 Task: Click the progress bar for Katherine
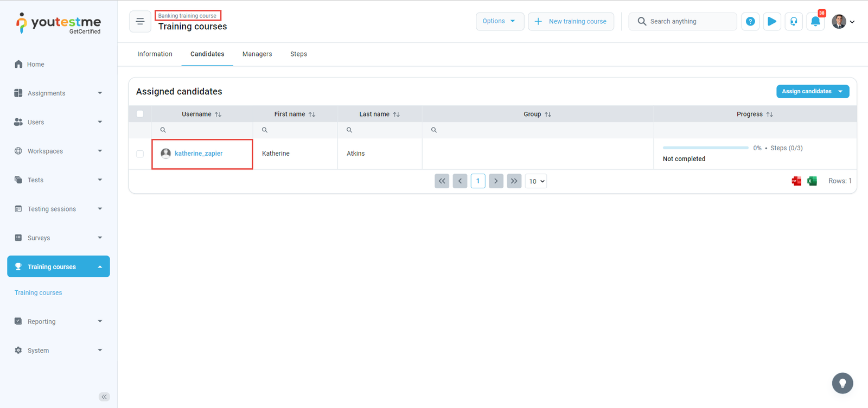(x=705, y=148)
